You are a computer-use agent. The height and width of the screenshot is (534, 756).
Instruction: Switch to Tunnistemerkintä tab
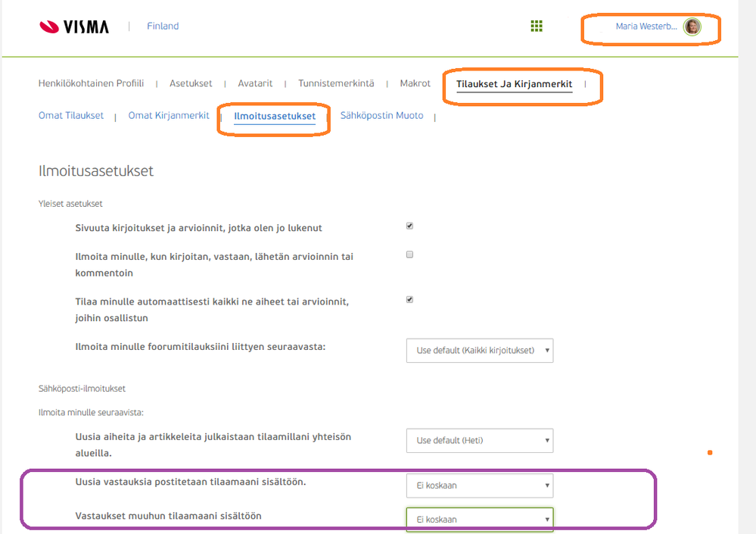point(336,83)
